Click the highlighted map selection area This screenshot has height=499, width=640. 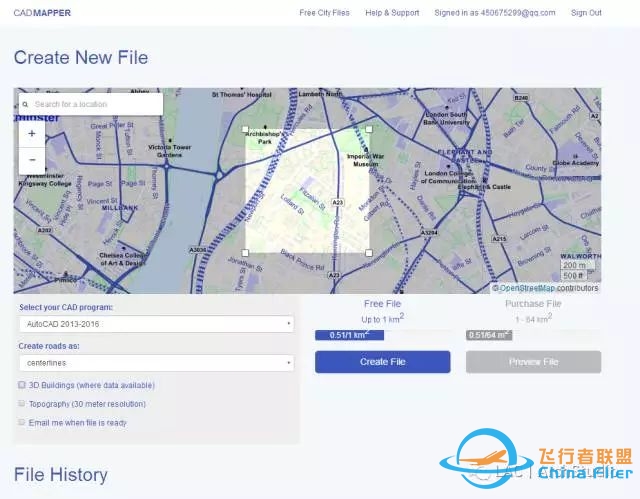click(x=307, y=191)
